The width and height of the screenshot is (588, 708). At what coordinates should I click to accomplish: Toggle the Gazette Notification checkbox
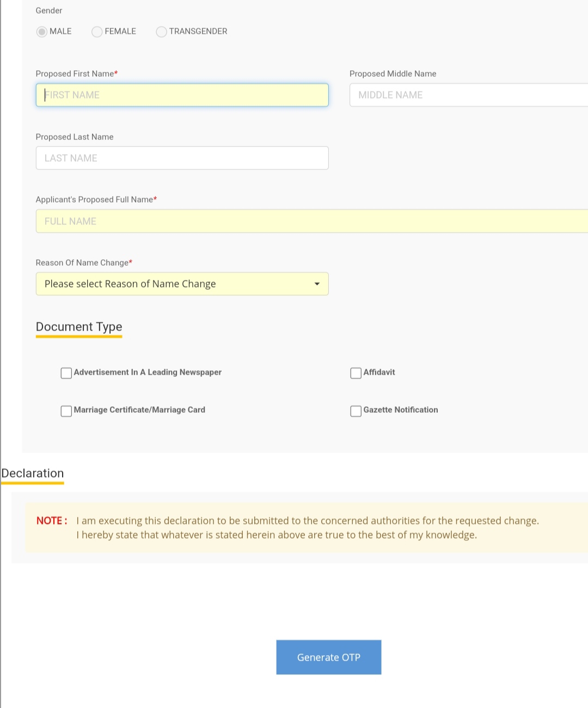pyautogui.click(x=356, y=411)
